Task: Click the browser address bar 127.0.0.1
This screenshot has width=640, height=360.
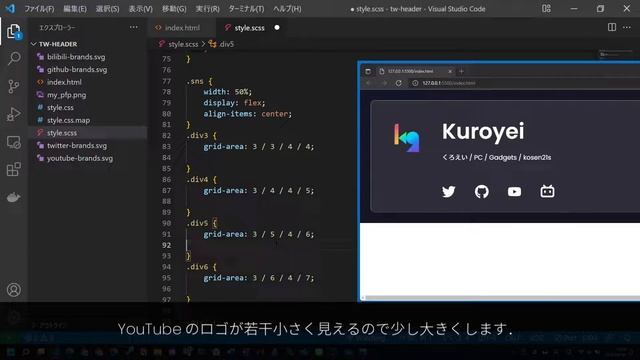Action: pos(449,83)
